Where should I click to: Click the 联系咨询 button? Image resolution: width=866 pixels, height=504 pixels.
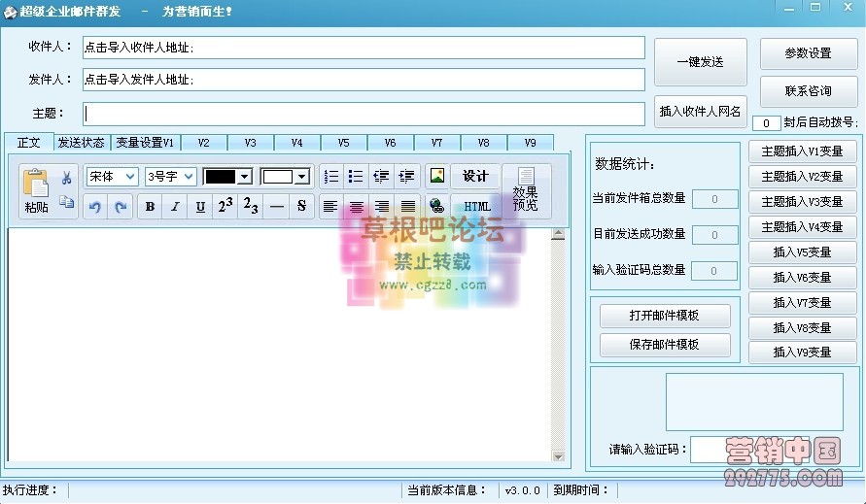tap(809, 90)
